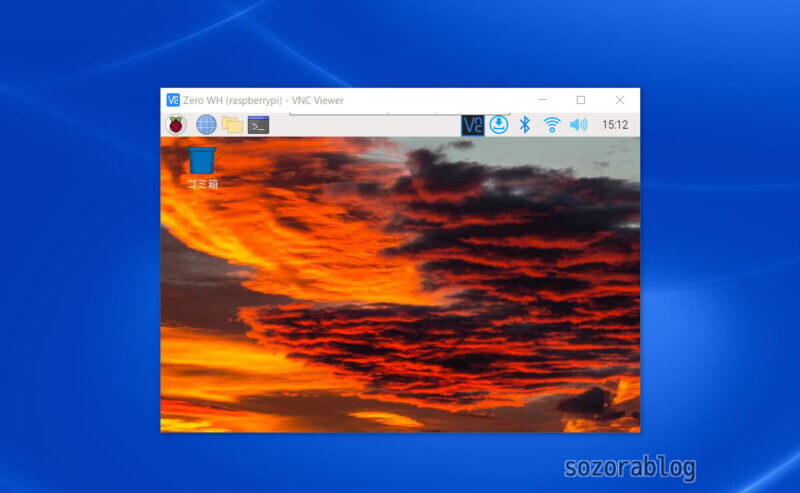Viewport: 800px width, 493px height.
Task: Open the Wi-Fi network menu
Action: (x=552, y=125)
